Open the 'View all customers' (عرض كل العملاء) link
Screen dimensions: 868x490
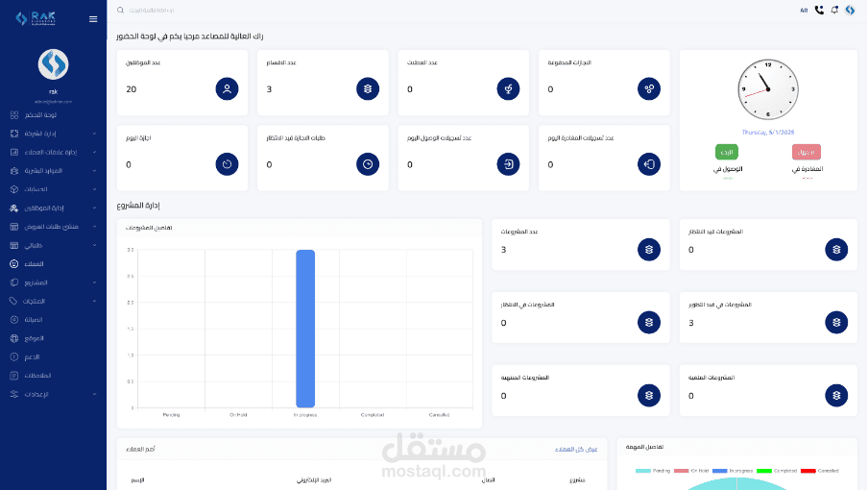[x=576, y=449]
